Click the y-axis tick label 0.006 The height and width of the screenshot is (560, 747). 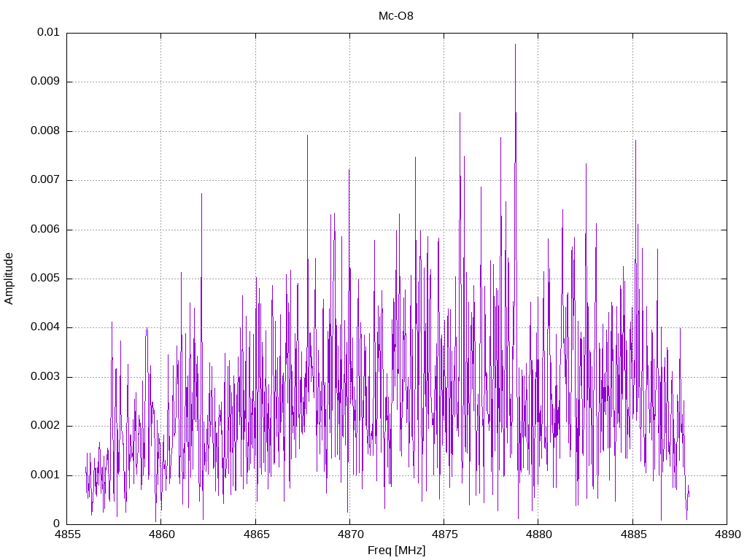pos(46,230)
